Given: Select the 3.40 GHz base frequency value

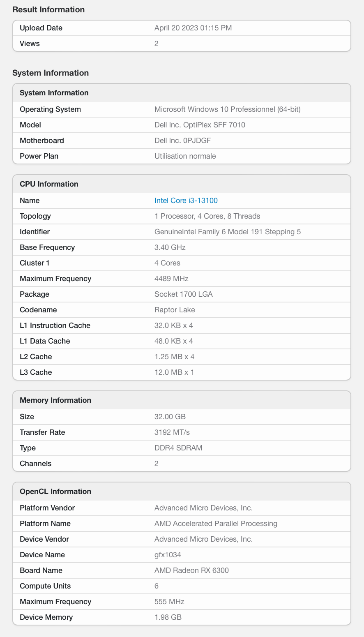Looking at the screenshot, I should (x=170, y=247).
